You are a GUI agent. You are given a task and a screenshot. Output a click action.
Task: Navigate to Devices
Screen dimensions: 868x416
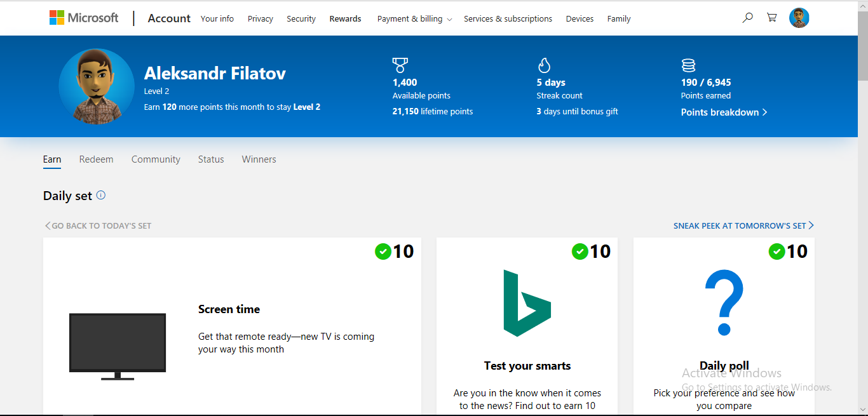click(x=580, y=19)
